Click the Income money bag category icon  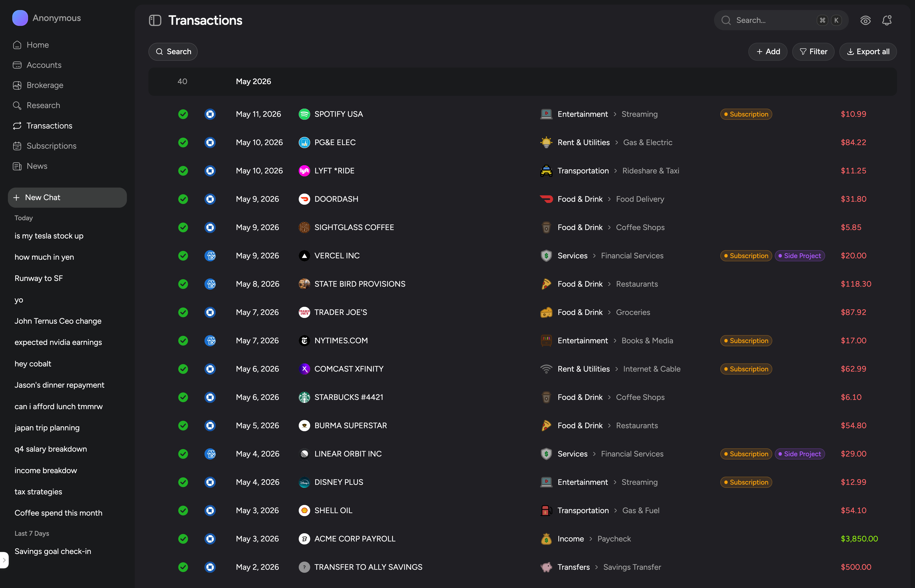(546, 539)
